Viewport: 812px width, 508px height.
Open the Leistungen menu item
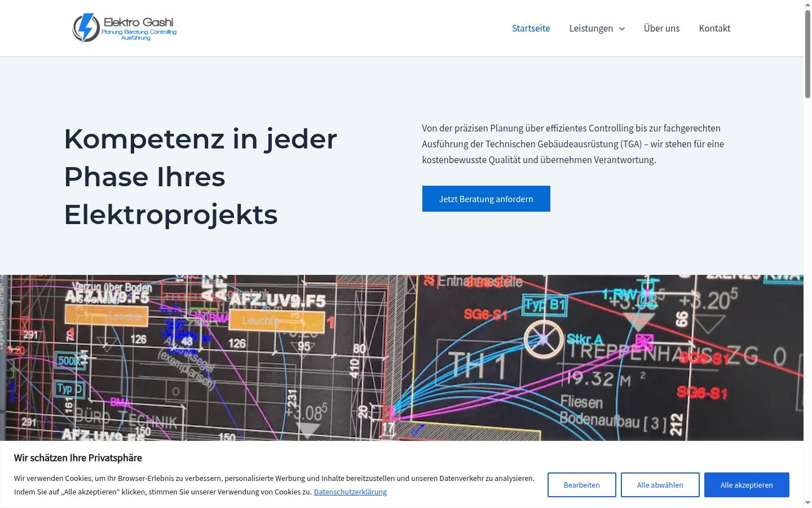point(591,28)
